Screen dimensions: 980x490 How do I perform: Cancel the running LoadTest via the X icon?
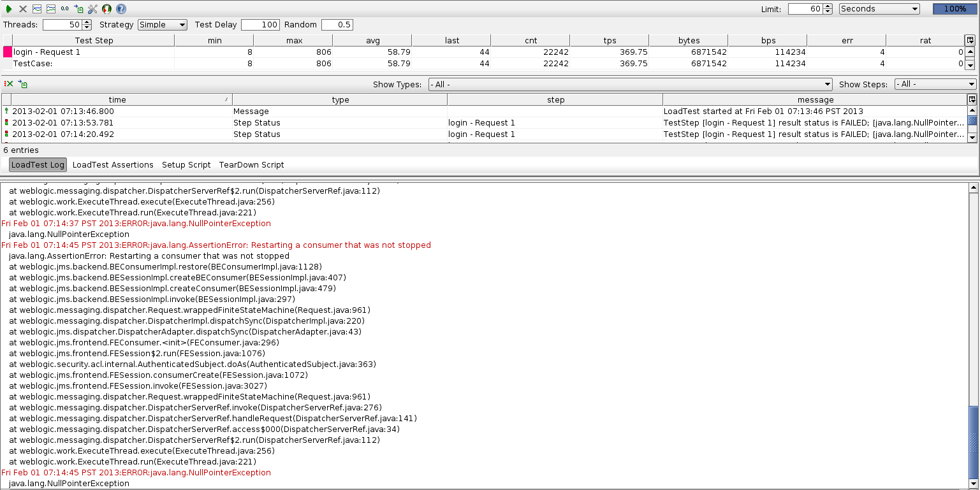pyautogui.click(x=22, y=9)
